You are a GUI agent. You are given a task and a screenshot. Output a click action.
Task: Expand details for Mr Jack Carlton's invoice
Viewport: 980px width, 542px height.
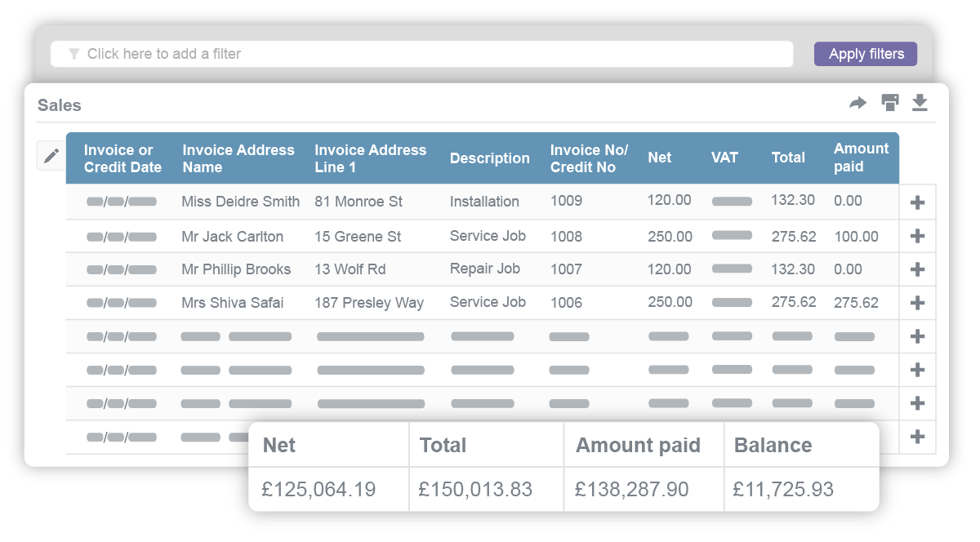[x=917, y=235]
